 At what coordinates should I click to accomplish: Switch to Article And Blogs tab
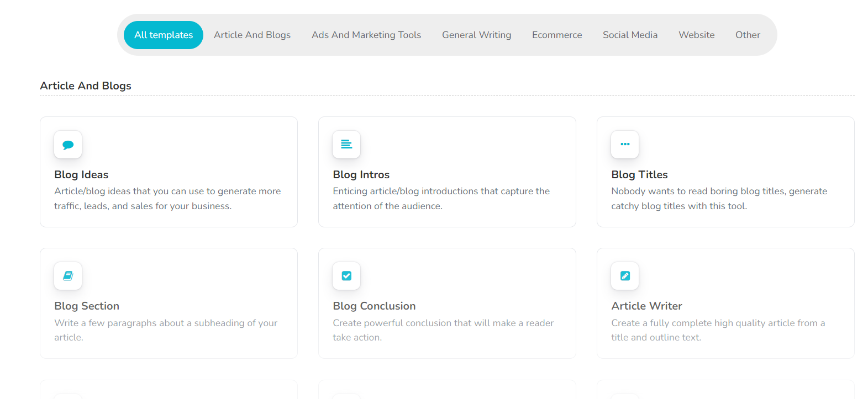click(x=252, y=35)
